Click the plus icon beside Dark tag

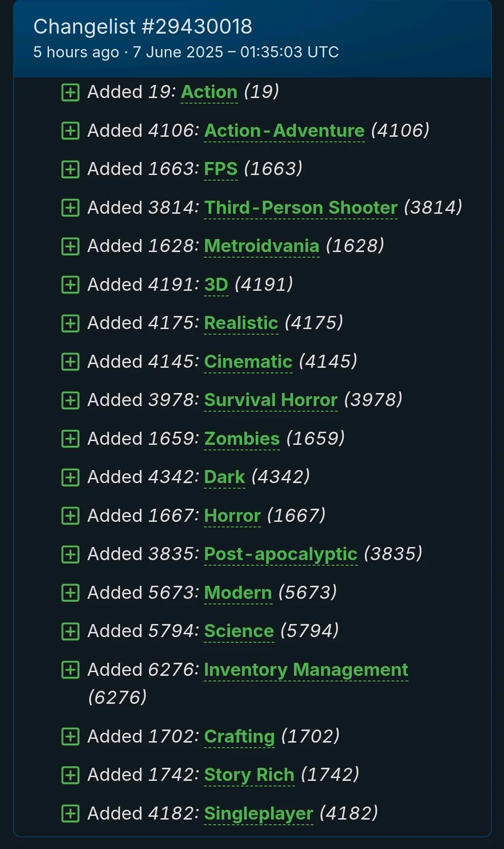point(70,477)
